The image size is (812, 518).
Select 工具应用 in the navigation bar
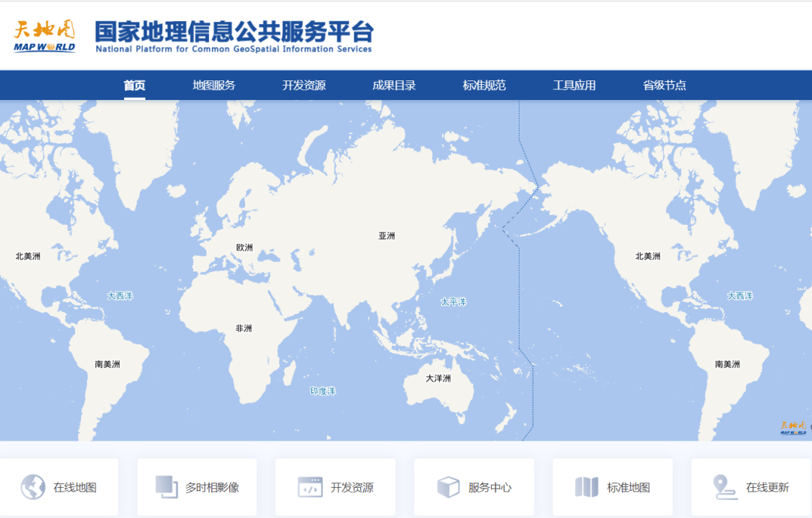(x=574, y=85)
